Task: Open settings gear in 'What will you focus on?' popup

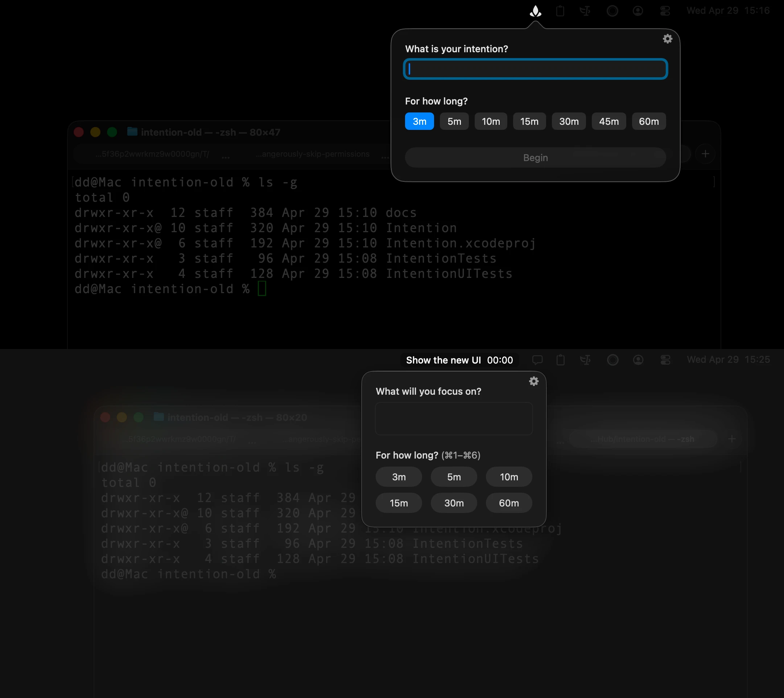Action: tap(533, 381)
